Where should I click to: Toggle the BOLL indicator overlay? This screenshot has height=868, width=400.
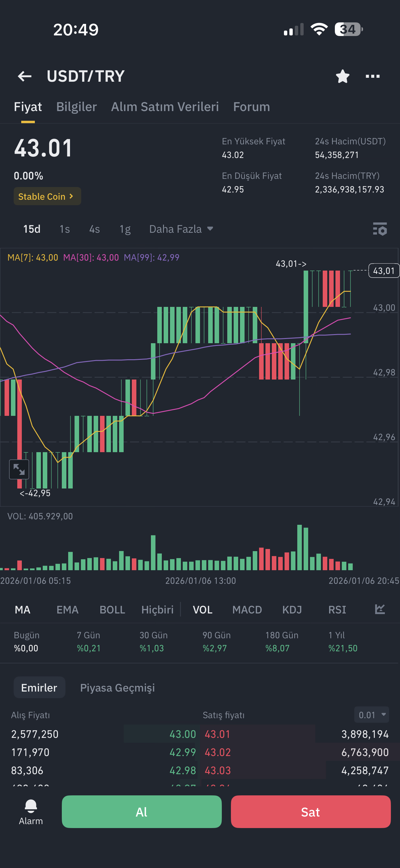point(112,610)
